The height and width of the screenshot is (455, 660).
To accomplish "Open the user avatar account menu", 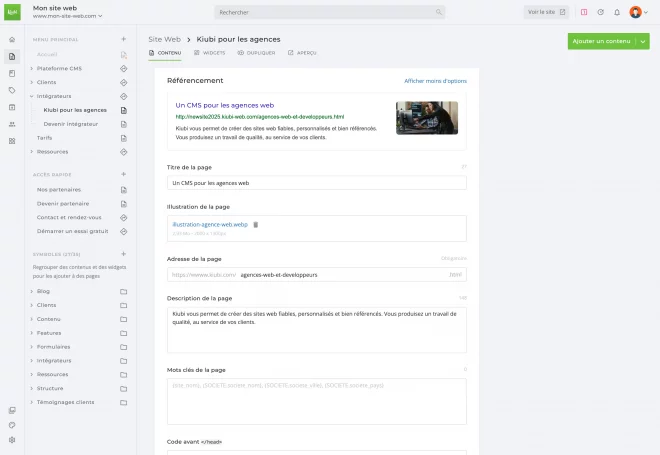I will 638,12.
